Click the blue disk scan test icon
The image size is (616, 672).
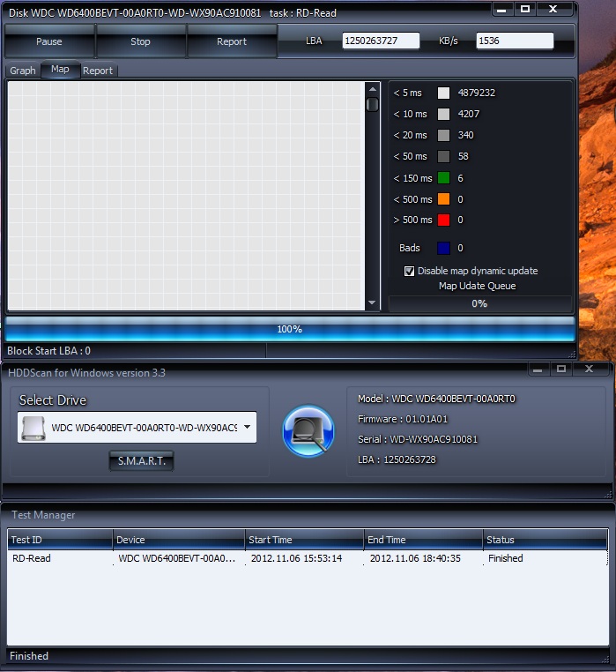[x=308, y=430]
